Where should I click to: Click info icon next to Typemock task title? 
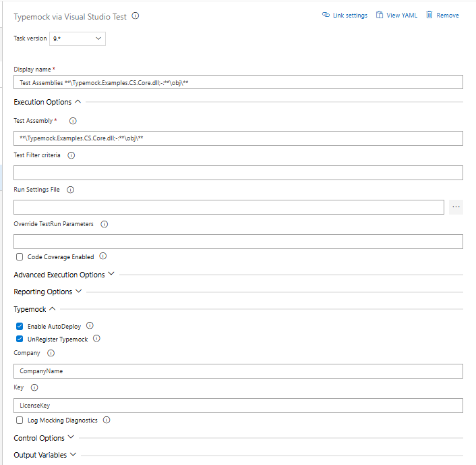(136, 16)
